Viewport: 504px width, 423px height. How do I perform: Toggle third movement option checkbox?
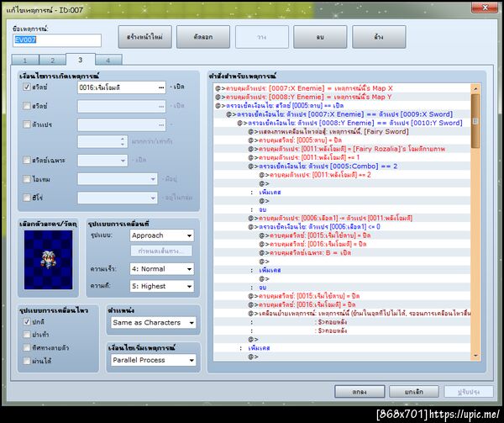pyautogui.click(x=27, y=347)
